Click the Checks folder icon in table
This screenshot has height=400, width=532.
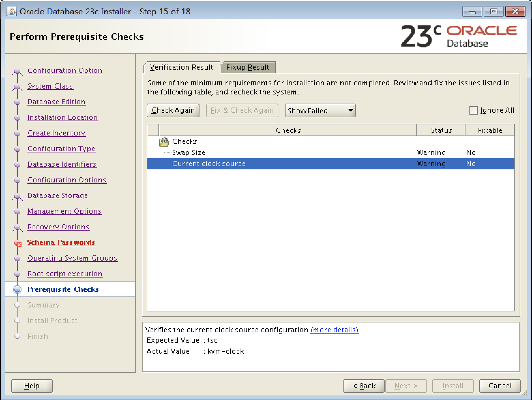(x=164, y=142)
